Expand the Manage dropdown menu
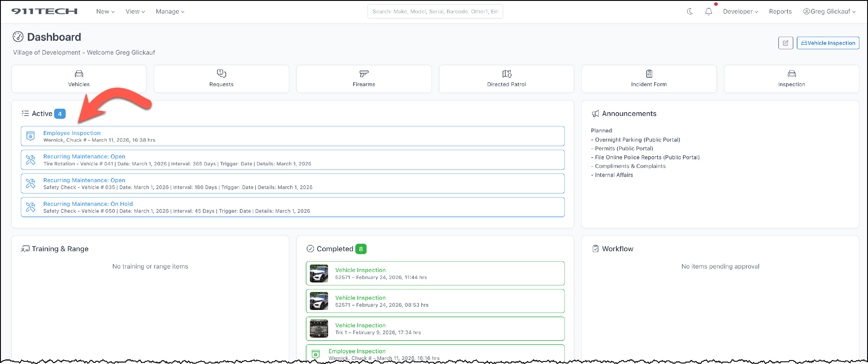The height and width of the screenshot is (364, 868). click(170, 12)
